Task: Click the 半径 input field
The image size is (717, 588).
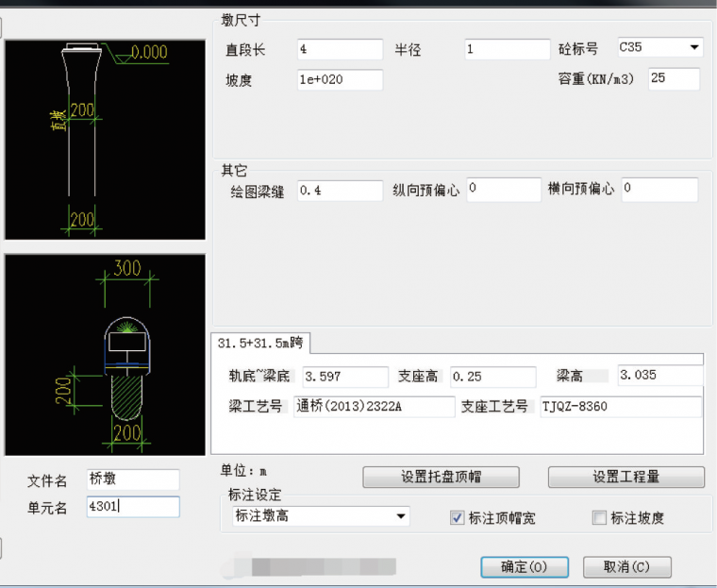Action: (507, 49)
